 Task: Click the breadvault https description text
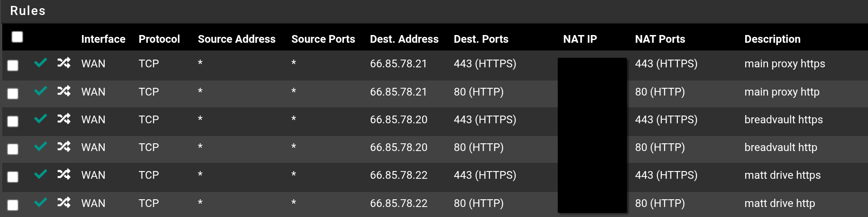pos(783,120)
